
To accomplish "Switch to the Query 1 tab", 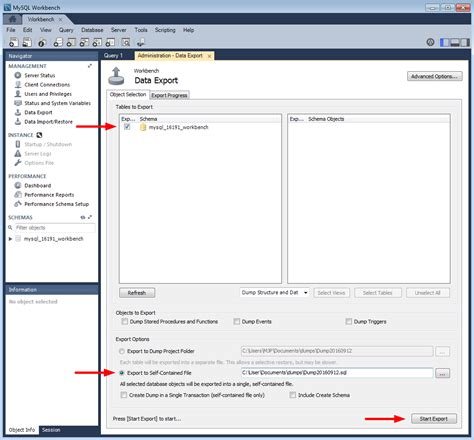I will click(113, 56).
